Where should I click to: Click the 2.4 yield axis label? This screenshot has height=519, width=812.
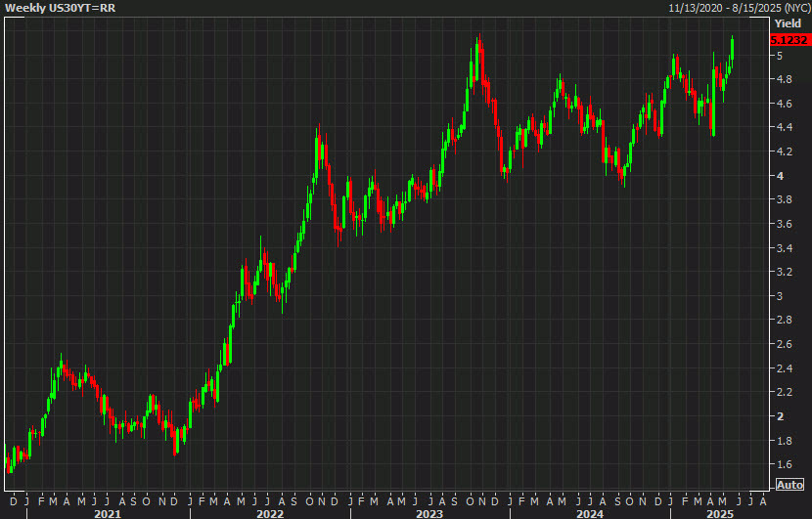coord(784,368)
